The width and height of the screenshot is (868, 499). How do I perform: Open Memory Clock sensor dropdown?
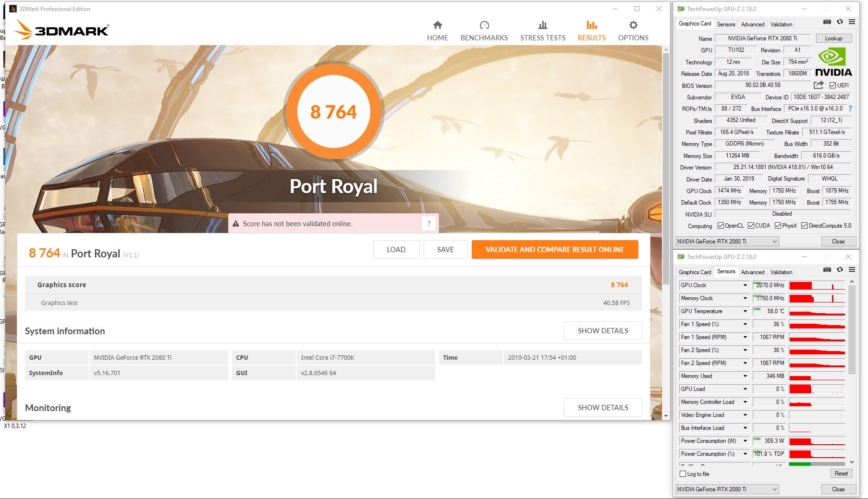tap(745, 298)
